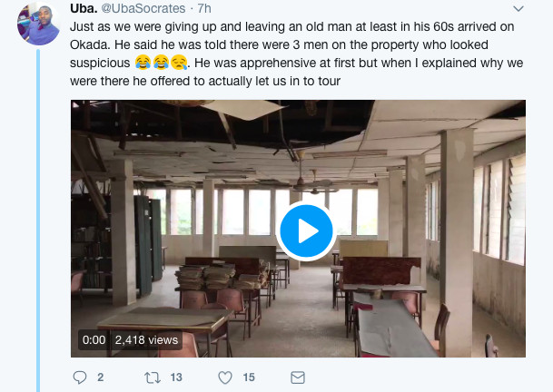Click the 0:00 video time indicator
Viewport: 553px width, 392px height.
click(x=94, y=340)
